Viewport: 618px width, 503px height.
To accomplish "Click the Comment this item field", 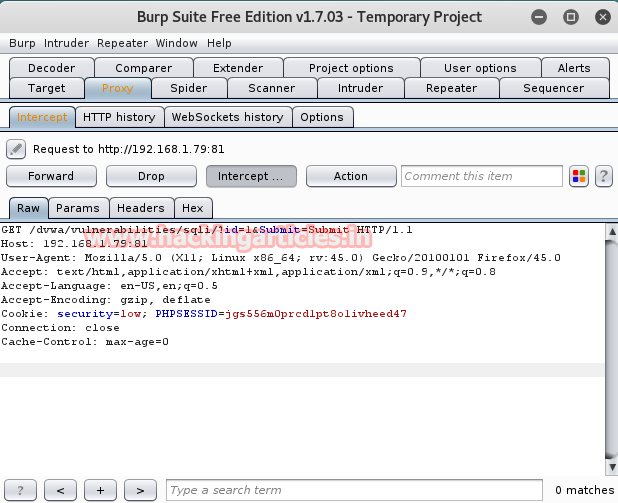I will 482,176.
